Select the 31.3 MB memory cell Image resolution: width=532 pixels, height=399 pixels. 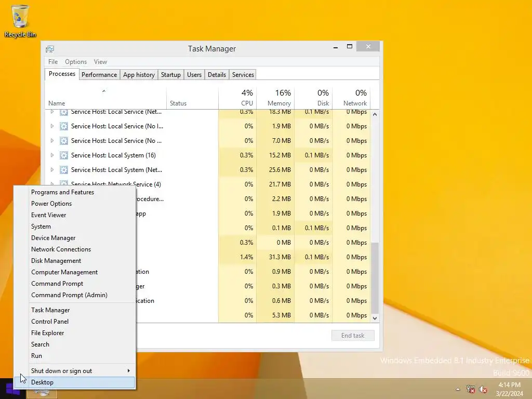point(275,257)
